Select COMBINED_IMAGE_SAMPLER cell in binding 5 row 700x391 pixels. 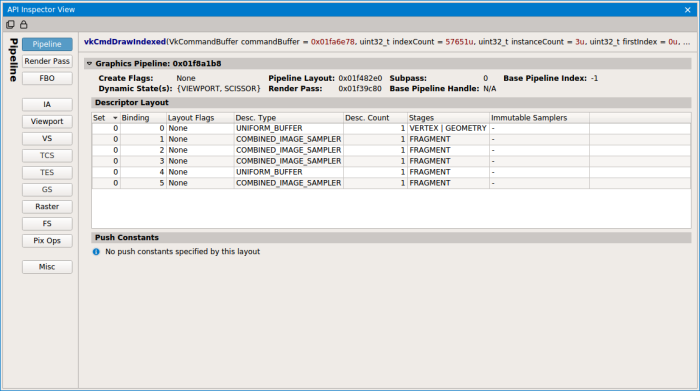pos(288,183)
